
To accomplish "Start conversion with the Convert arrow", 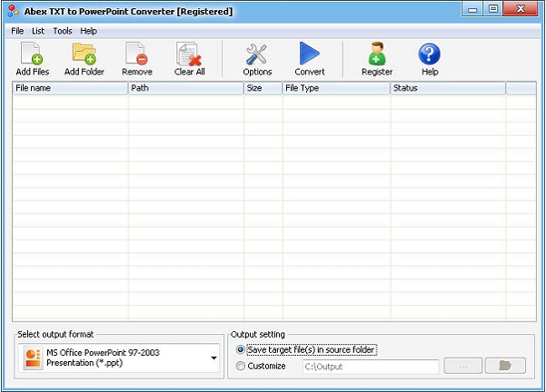I will [309, 54].
